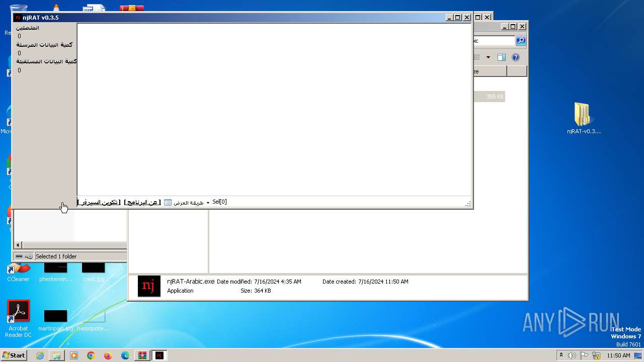
Task: Launch Microsoft Edge from the taskbar
Action: [125, 355]
